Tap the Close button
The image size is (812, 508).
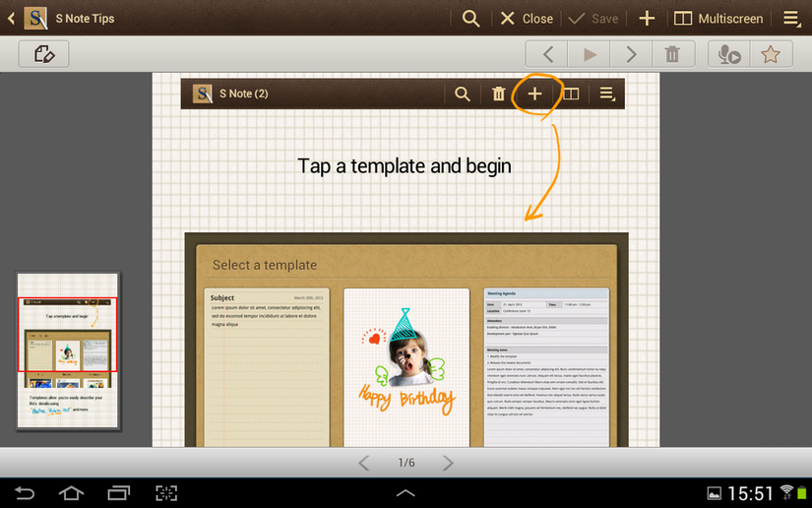click(x=527, y=19)
